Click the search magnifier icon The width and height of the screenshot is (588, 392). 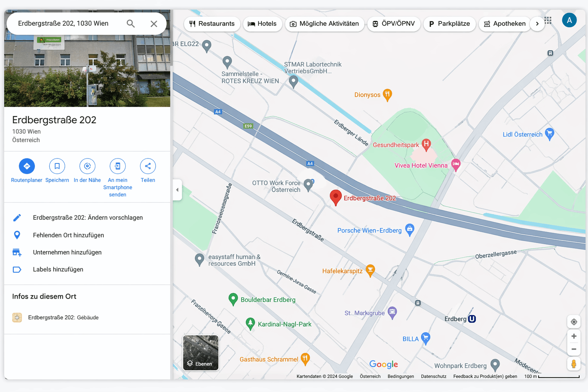tap(131, 24)
